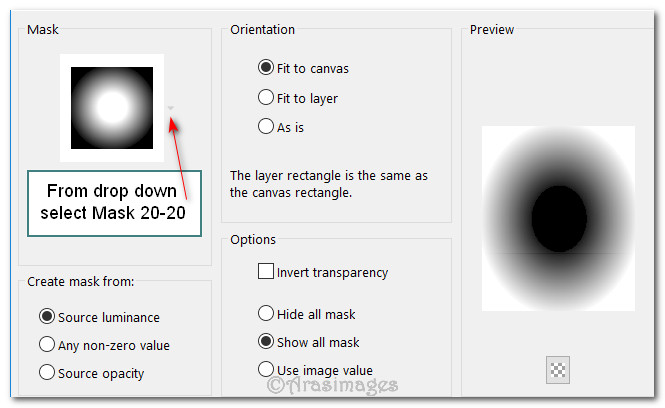Pick Source luminance for mask creation
The height and width of the screenshot is (408, 665).
point(46,317)
